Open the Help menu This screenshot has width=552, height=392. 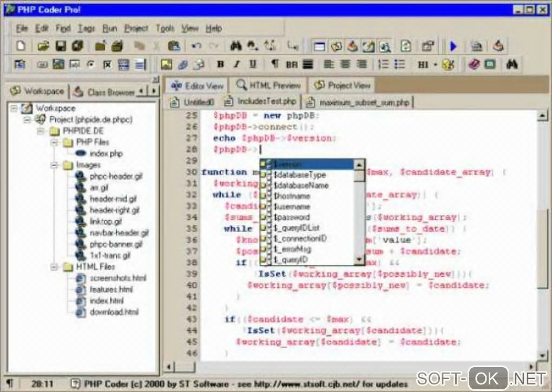coord(214,29)
